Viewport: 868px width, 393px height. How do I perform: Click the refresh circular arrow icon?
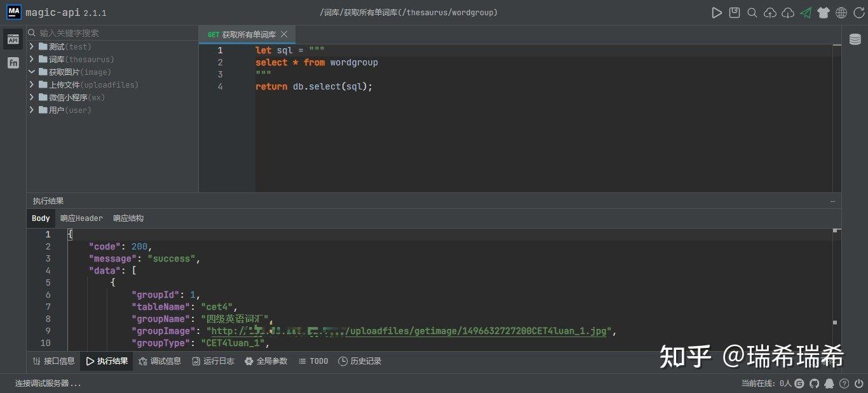click(859, 13)
